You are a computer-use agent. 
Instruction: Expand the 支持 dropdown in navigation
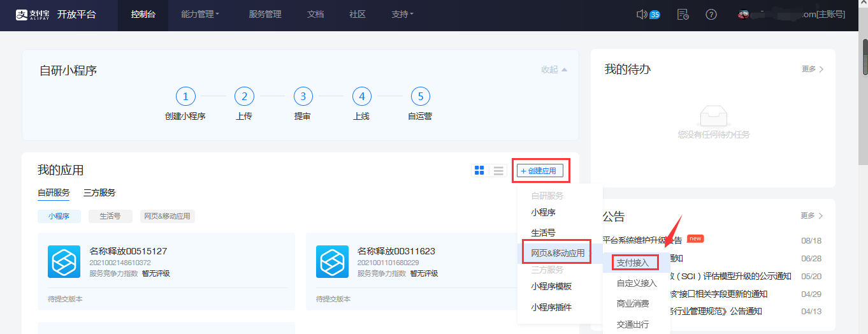(x=402, y=15)
